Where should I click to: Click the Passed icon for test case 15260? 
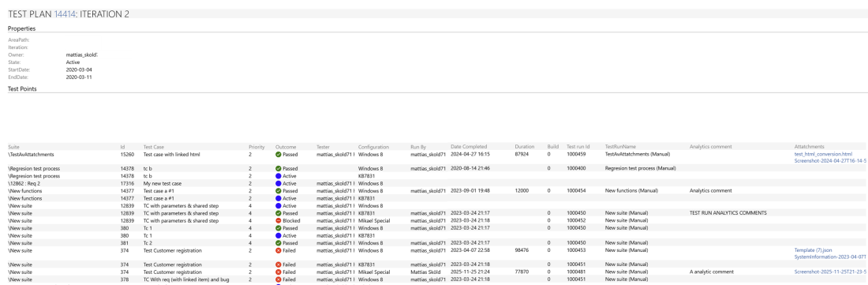279,155
